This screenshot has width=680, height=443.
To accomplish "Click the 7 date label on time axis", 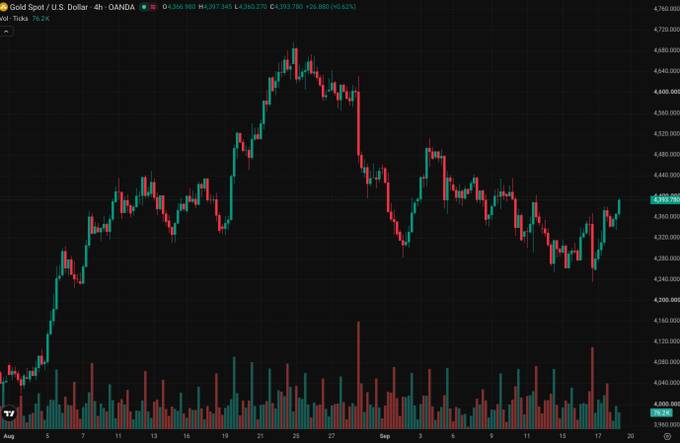I will coord(83,436).
